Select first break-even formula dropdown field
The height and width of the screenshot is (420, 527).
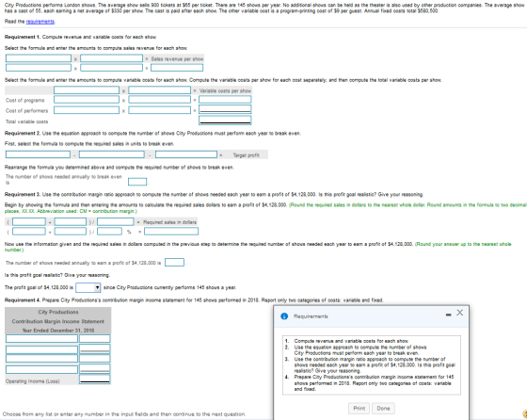click(38, 154)
